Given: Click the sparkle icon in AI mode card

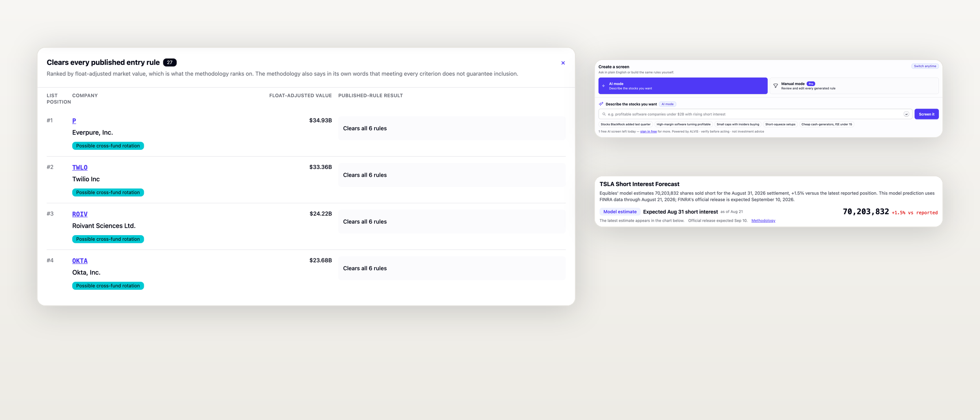Looking at the screenshot, I should tap(604, 86).
